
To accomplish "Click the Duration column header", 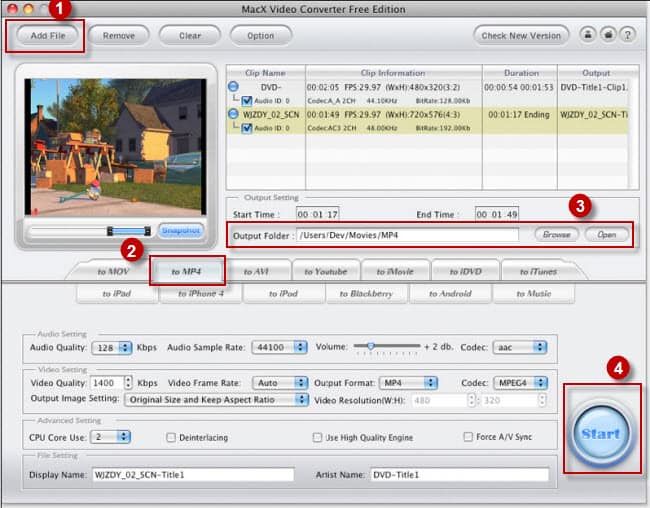I will [x=521, y=73].
